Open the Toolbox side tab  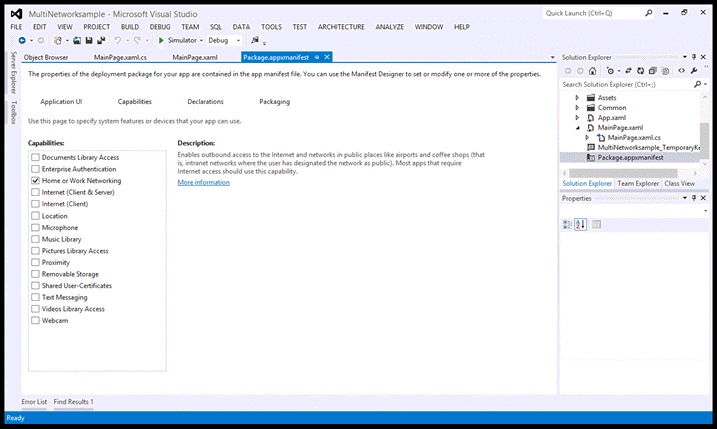[14, 112]
